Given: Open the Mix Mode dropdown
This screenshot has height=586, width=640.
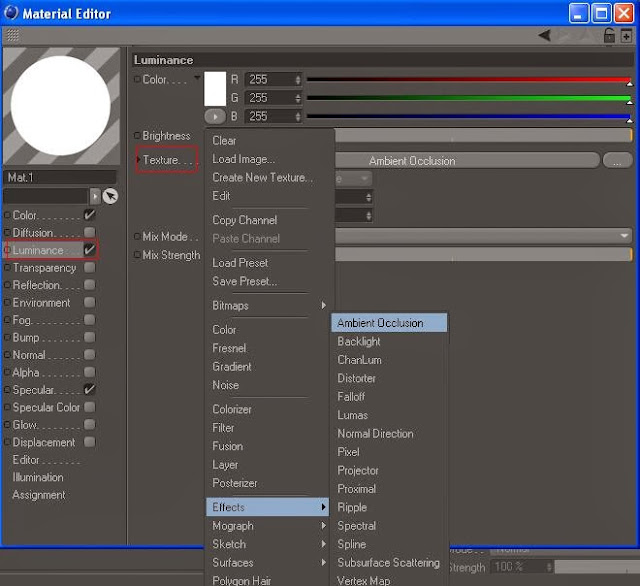Looking at the screenshot, I should coord(483,236).
